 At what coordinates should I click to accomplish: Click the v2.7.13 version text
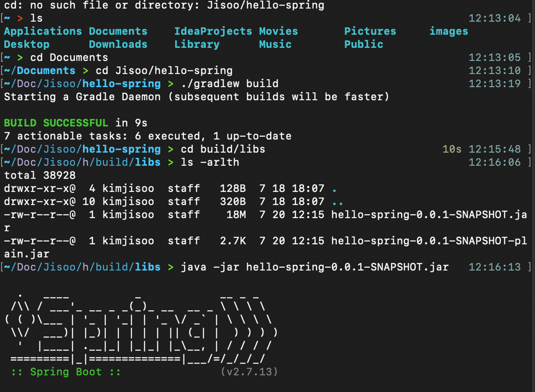249,372
